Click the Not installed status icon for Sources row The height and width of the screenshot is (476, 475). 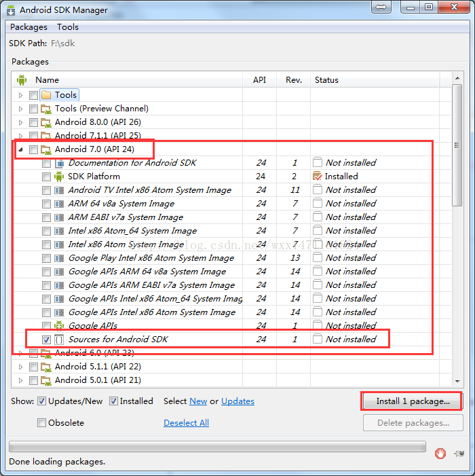pos(318,339)
